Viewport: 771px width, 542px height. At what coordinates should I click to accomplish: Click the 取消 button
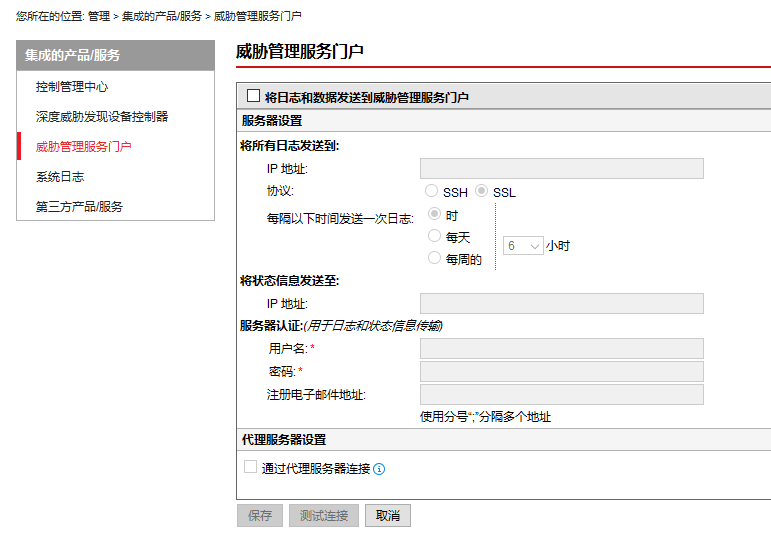(388, 516)
